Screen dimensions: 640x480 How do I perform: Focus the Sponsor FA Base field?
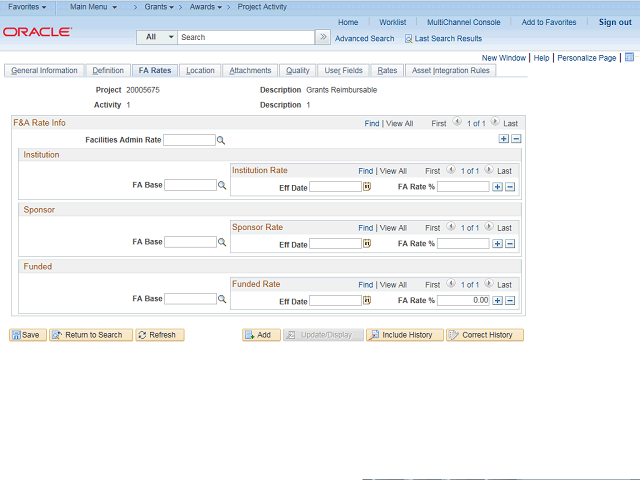coord(190,242)
